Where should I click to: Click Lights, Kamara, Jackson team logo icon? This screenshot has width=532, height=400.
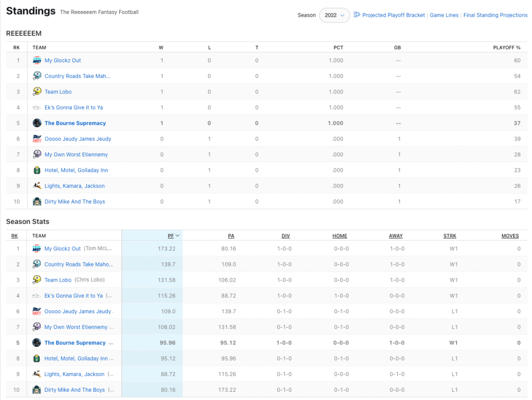click(37, 186)
